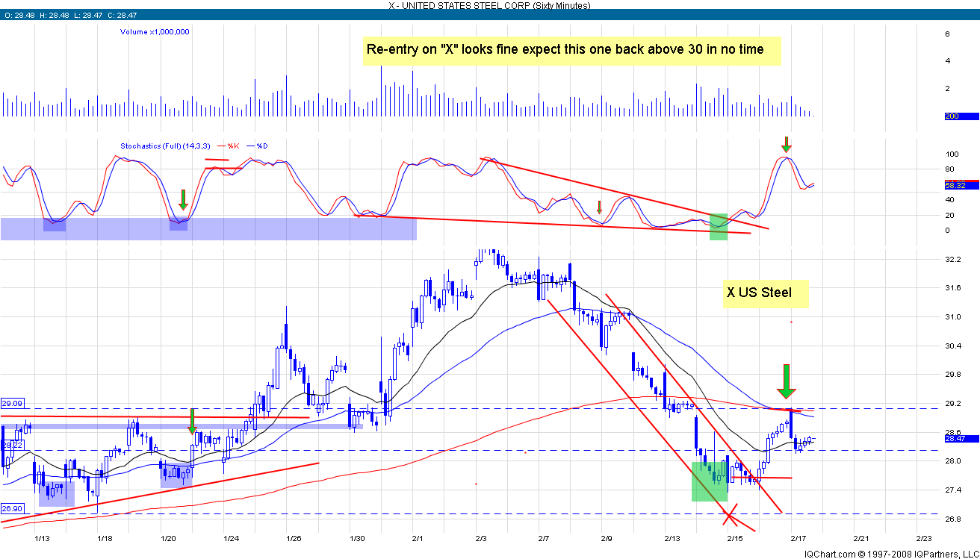Click small green arrow in stochastics near 2/9
Screen dimensions: 980x559
(599, 207)
